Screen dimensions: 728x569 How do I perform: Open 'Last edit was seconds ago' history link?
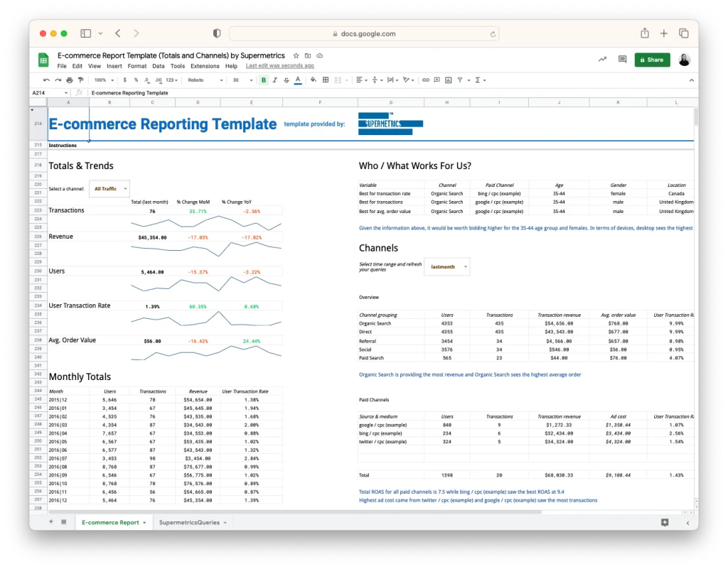click(x=280, y=66)
